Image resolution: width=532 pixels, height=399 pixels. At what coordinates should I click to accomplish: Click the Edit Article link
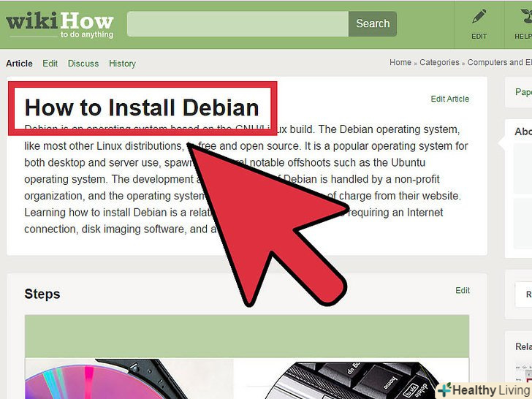(450, 99)
